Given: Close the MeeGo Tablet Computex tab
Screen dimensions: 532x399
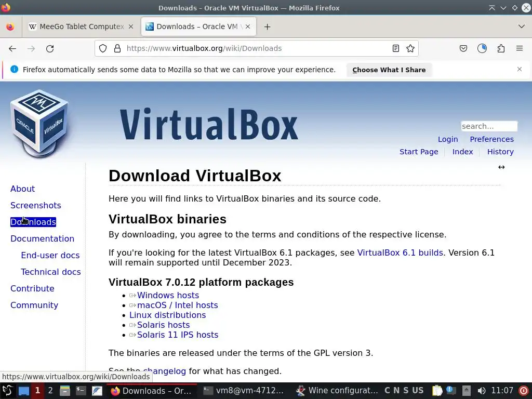Looking at the screenshot, I should point(131,26).
